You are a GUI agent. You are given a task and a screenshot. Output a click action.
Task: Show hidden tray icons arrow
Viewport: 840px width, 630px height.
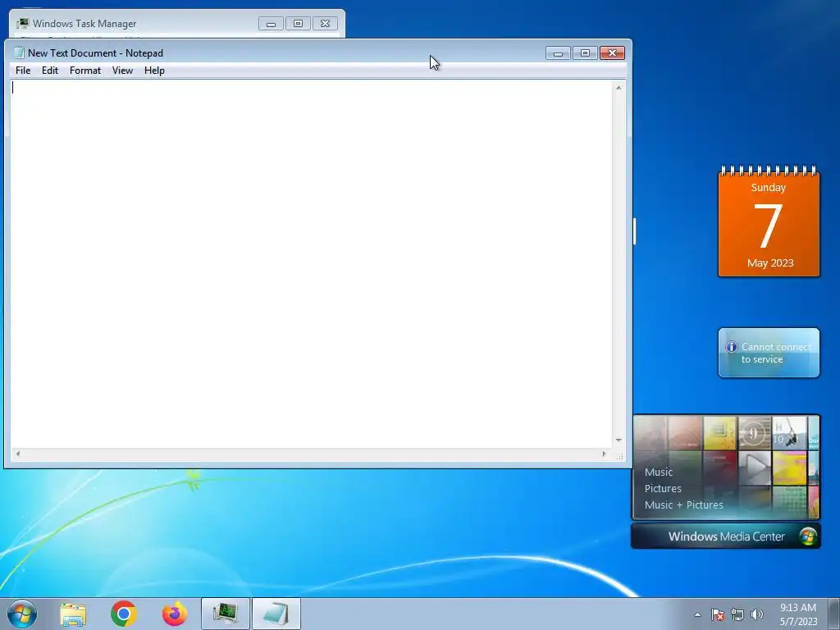(x=697, y=614)
